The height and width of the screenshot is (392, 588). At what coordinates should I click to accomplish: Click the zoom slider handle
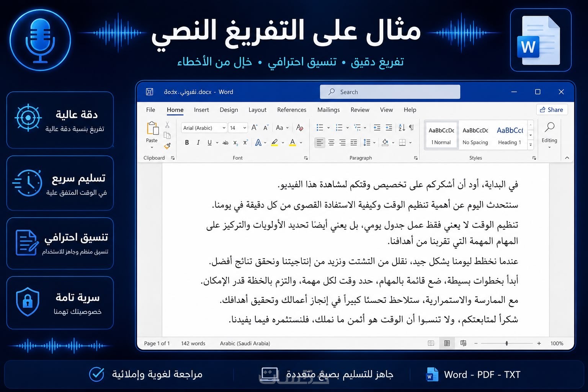click(506, 343)
